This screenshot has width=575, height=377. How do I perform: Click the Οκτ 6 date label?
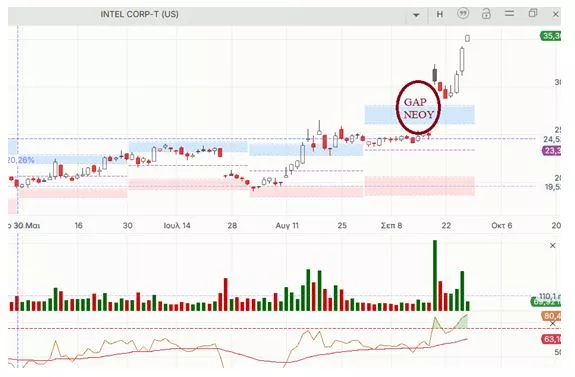(501, 226)
